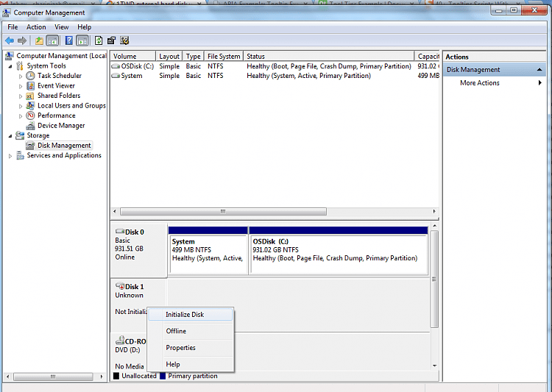Click the Local Users and Groups icon
The image size is (552, 392).
click(x=31, y=106)
